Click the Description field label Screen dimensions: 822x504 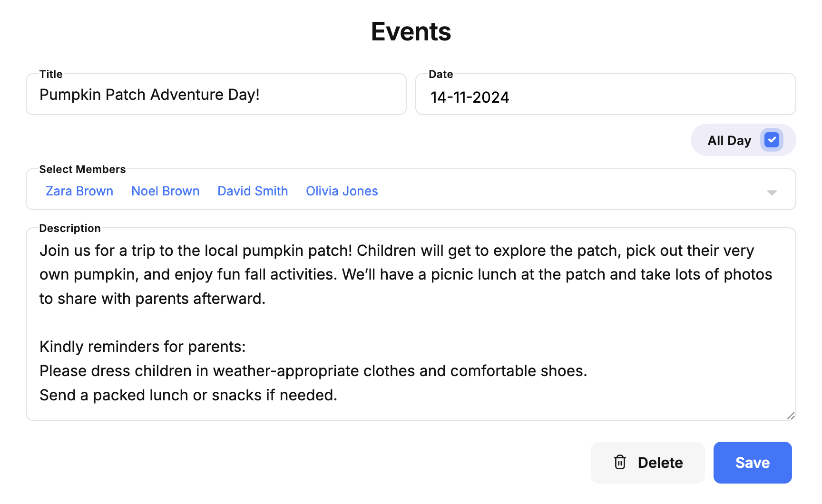pos(70,228)
